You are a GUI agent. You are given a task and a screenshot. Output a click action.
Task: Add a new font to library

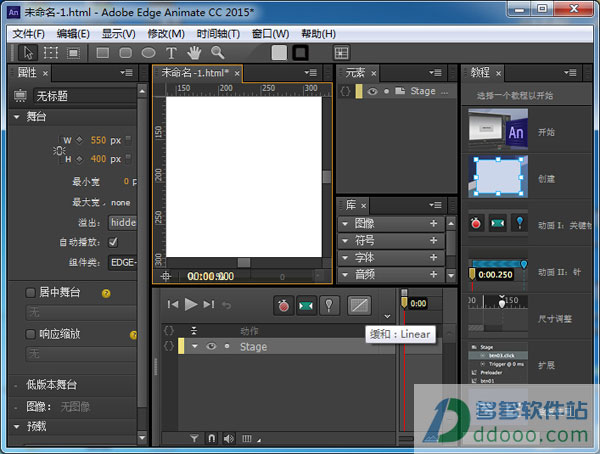(x=434, y=257)
